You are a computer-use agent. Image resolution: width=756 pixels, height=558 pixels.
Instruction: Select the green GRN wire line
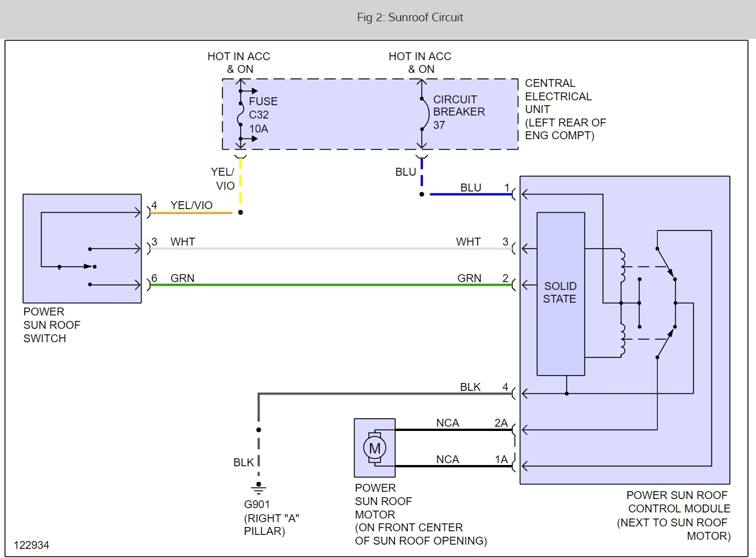(x=331, y=284)
